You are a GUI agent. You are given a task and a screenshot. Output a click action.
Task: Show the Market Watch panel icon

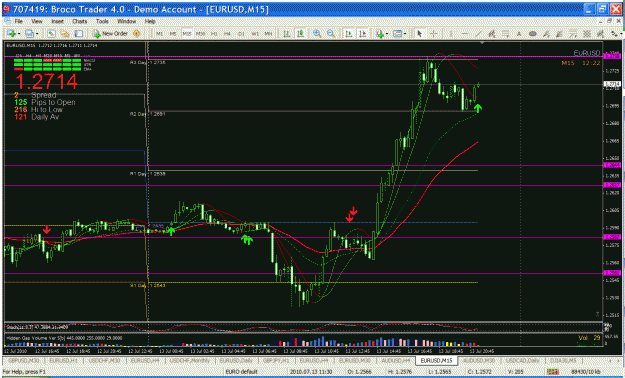(x=51, y=34)
